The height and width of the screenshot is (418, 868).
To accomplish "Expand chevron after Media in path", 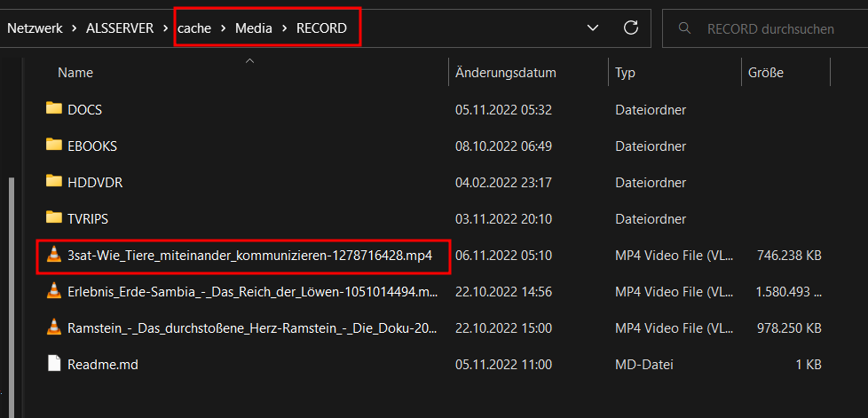I will tap(284, 28).
